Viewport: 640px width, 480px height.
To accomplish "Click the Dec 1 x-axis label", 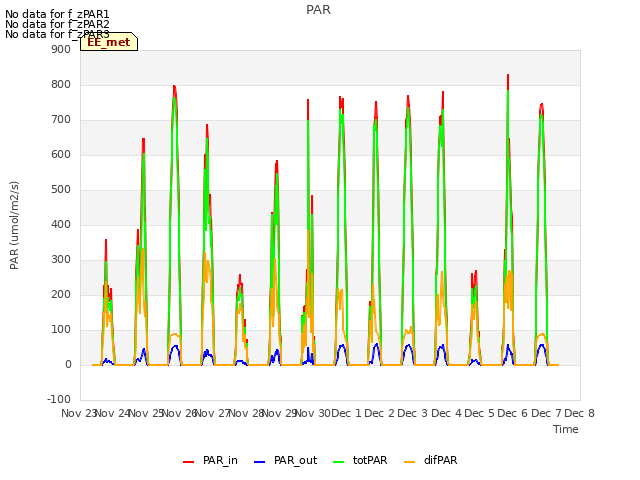I will click(346, 413).
